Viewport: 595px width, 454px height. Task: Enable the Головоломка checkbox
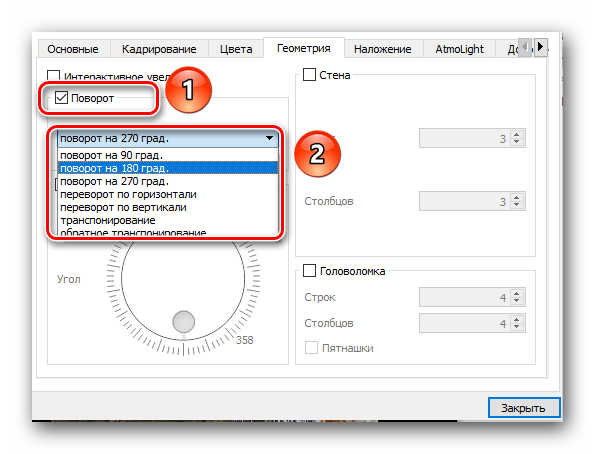click(x=309, y=271)
